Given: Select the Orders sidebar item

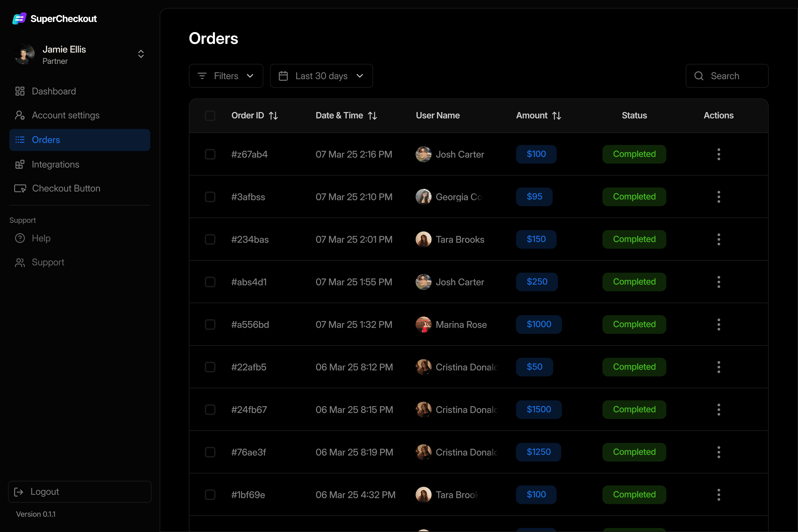Looking at the screenshot, I should (80, 140).
